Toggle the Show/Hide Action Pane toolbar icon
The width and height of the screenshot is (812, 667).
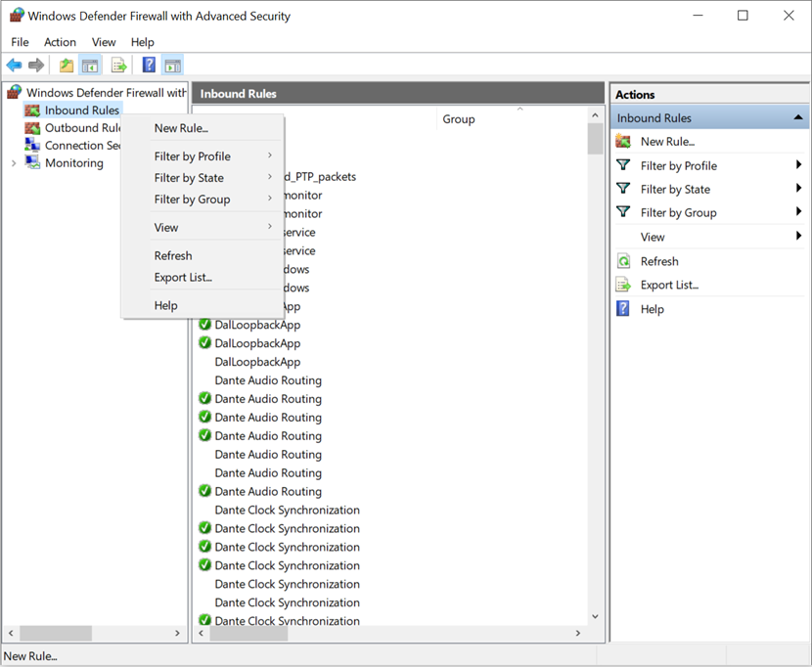(x=173, y=66)
